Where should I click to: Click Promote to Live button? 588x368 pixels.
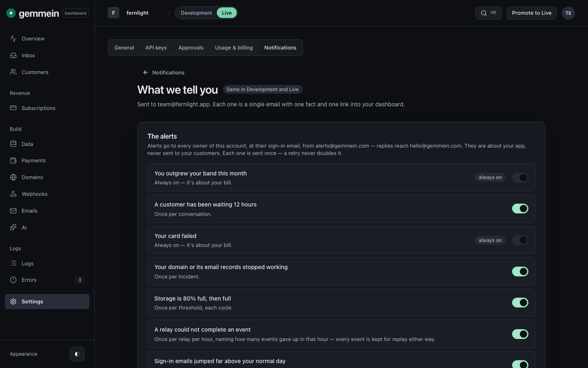(x=532, y=13)
